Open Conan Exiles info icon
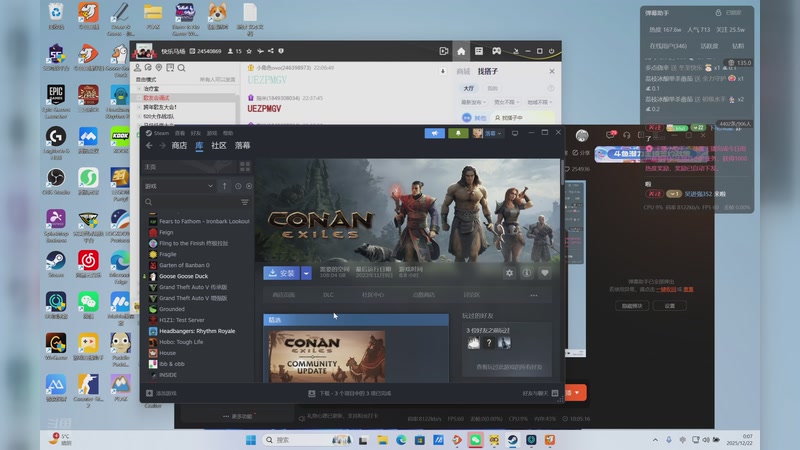 coord(527,273)
